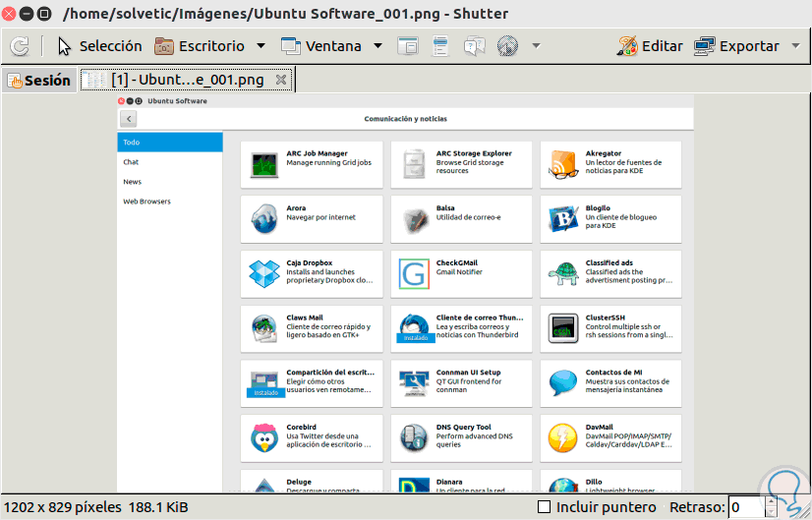The image size is (812, 520).
Task: Click the Connman UI Setup icon
Action: (414, 383)
